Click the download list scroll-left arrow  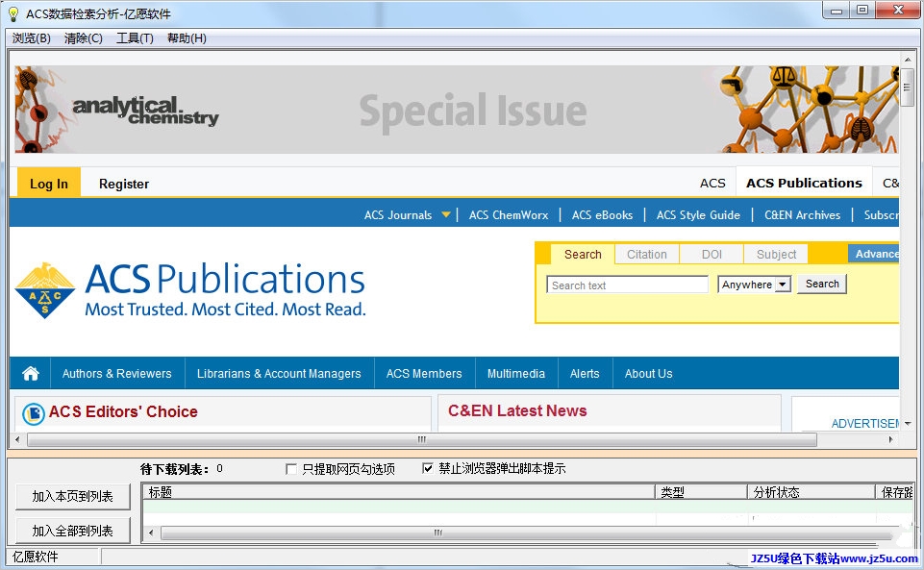pyautogui.click(x=152, y=533)
